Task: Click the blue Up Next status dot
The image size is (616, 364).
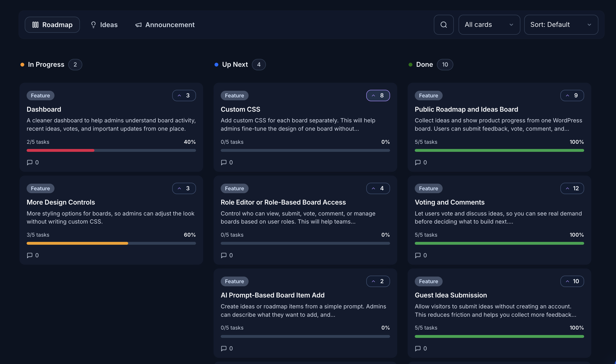Action: click(x=216, y=65)
